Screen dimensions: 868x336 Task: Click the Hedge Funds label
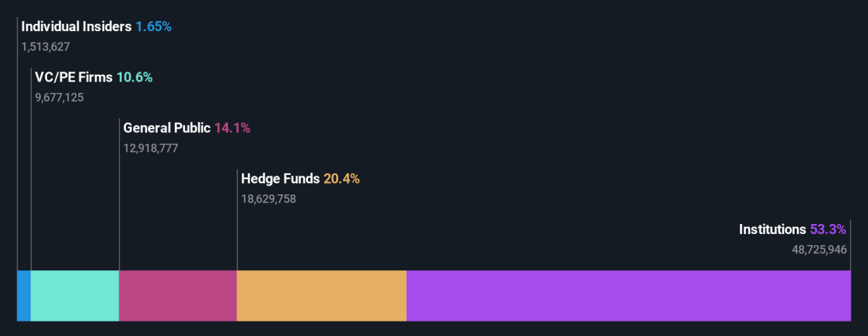click(x=281, y=178)
